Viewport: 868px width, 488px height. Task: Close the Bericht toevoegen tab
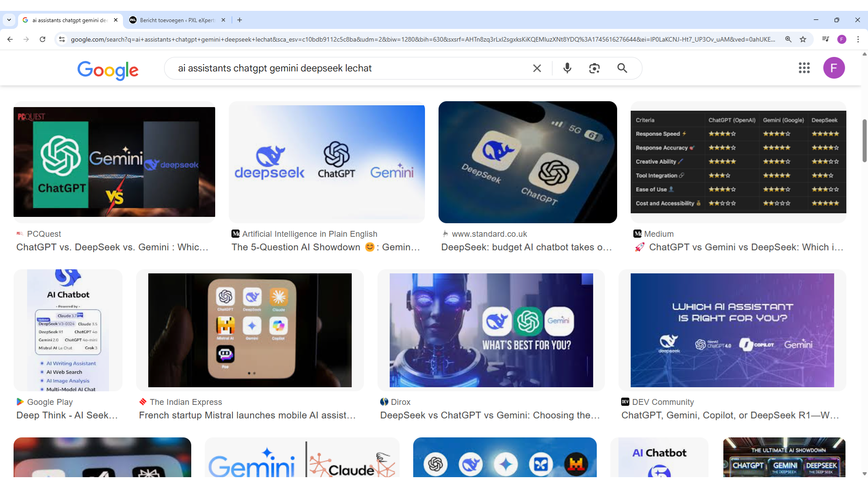tap(223, 20)
